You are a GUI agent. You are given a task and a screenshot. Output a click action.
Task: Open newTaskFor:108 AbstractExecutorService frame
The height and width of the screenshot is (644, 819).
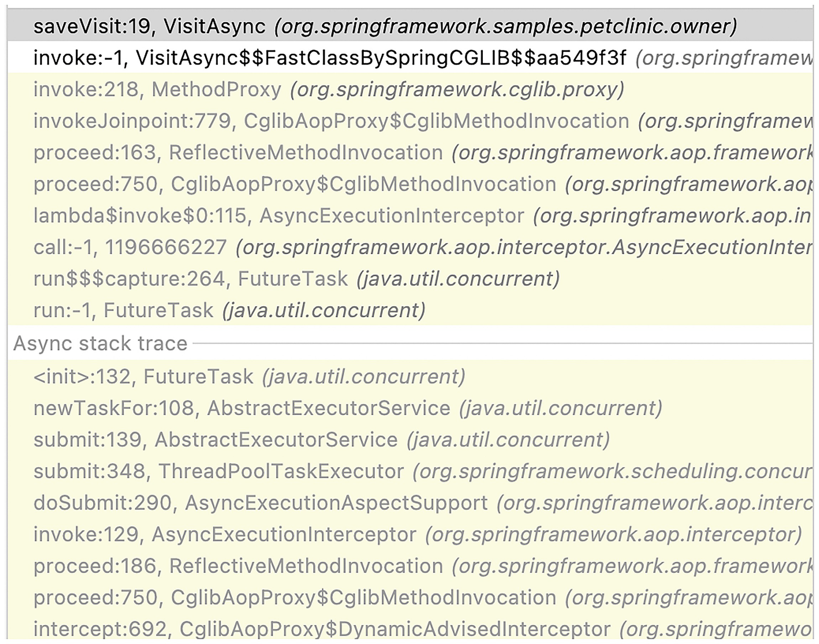tap(347, 408)
